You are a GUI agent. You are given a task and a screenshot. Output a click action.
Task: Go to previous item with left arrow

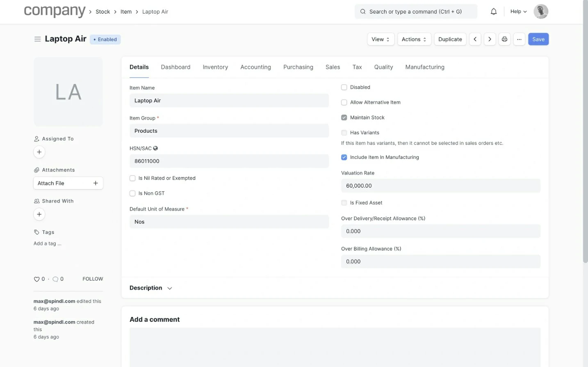point(475,39)
